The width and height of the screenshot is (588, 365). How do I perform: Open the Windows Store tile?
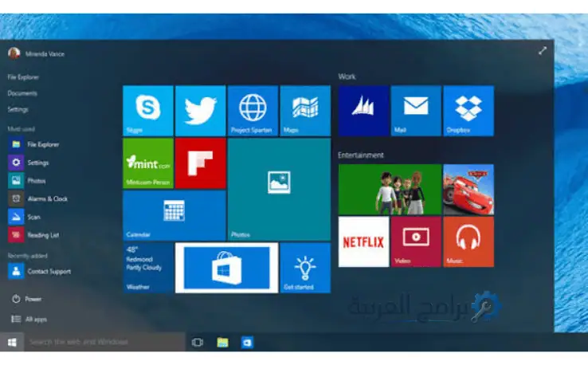[226, 268]
